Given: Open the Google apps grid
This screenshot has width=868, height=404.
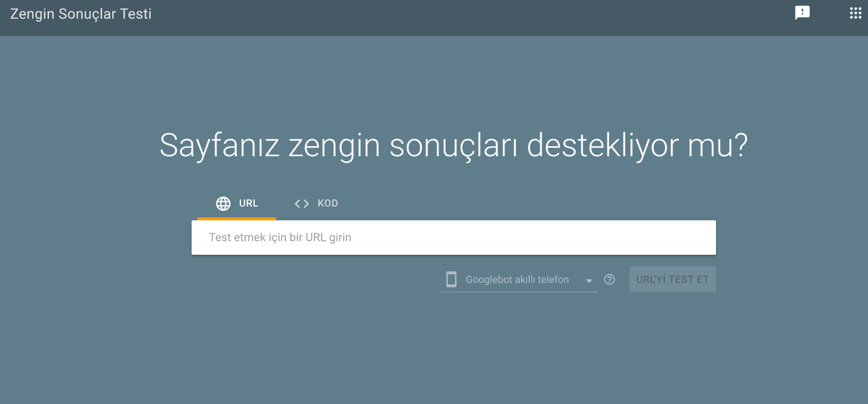Looking at the screenshot, I should [x=855, y=13].
